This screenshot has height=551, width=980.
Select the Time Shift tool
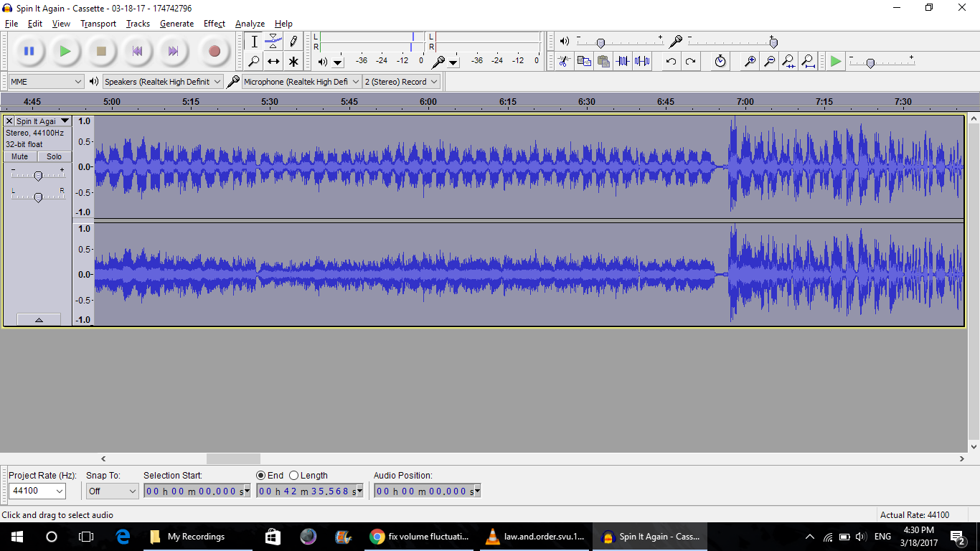click(273, 61)
